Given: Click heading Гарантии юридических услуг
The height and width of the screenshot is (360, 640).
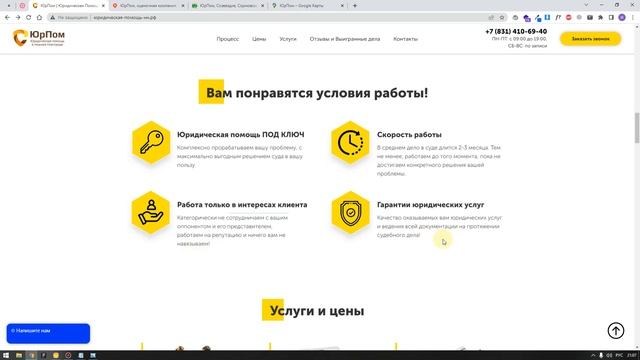Looking at the screenshot, I should (x=431, y=205).
